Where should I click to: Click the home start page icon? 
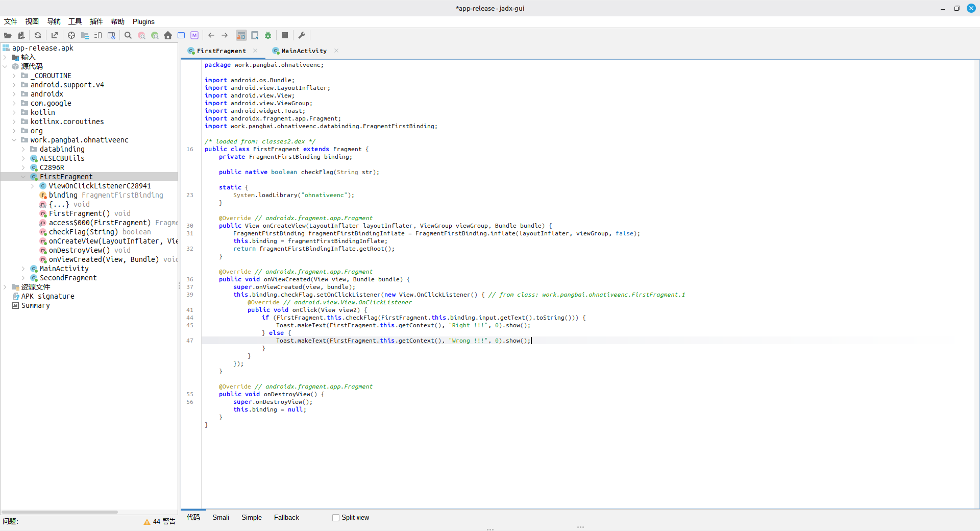168,36
